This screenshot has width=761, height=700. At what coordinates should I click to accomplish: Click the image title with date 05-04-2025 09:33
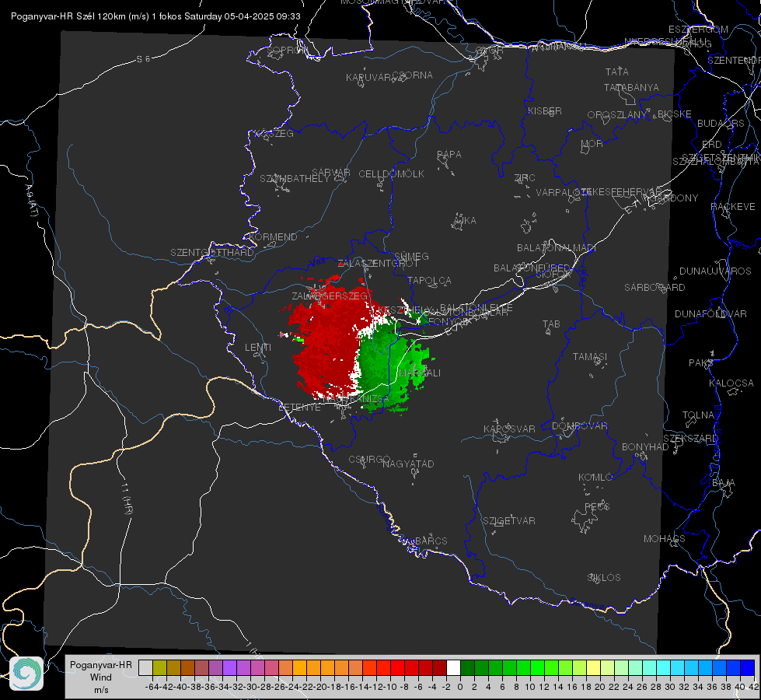click(x=155, y=16)
